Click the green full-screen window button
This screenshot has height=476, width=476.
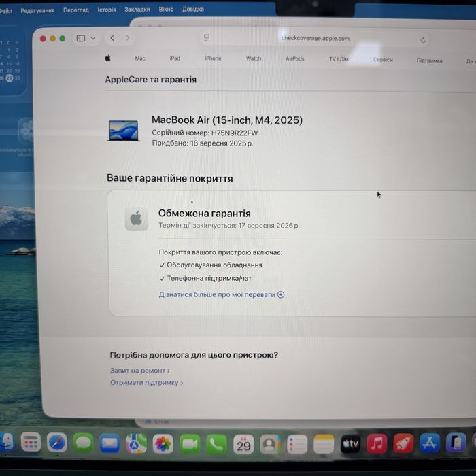point(63,39)
